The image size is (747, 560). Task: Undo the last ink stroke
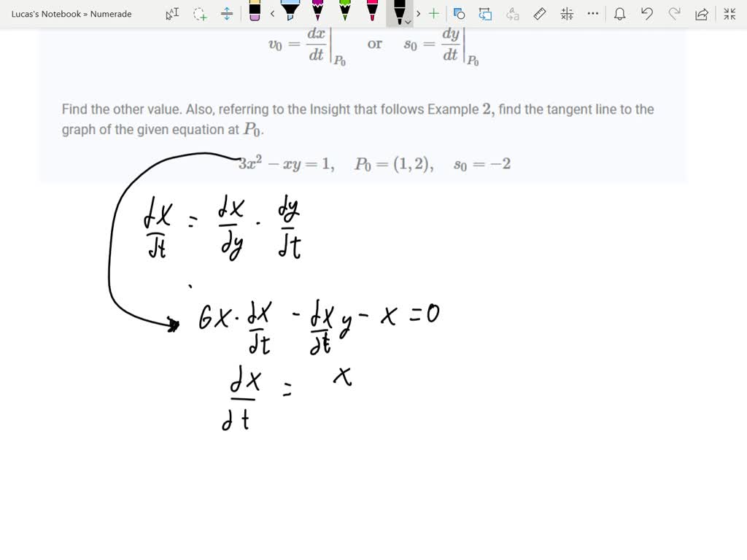click(x=646, y=13)
